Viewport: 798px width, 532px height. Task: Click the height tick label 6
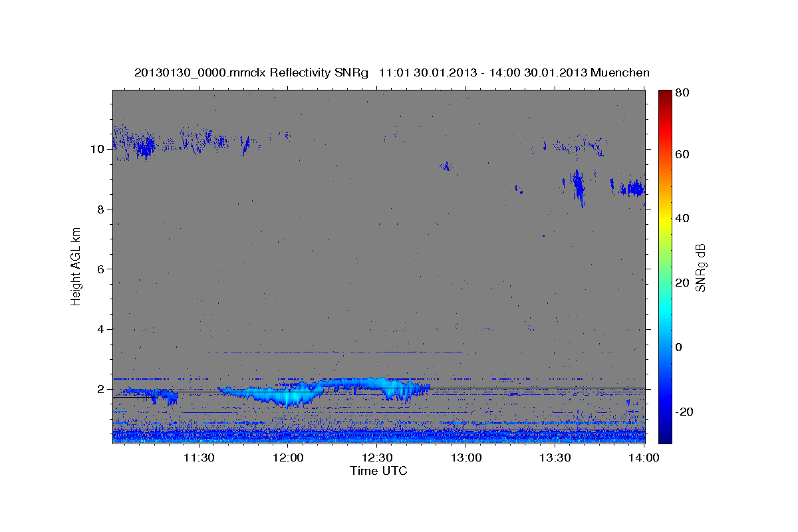tap(100, 269)
